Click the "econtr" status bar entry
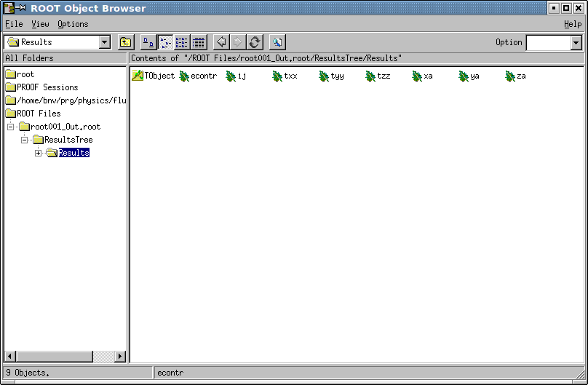The height and width of the screenshot is (385, 588). tap(170, 373)
